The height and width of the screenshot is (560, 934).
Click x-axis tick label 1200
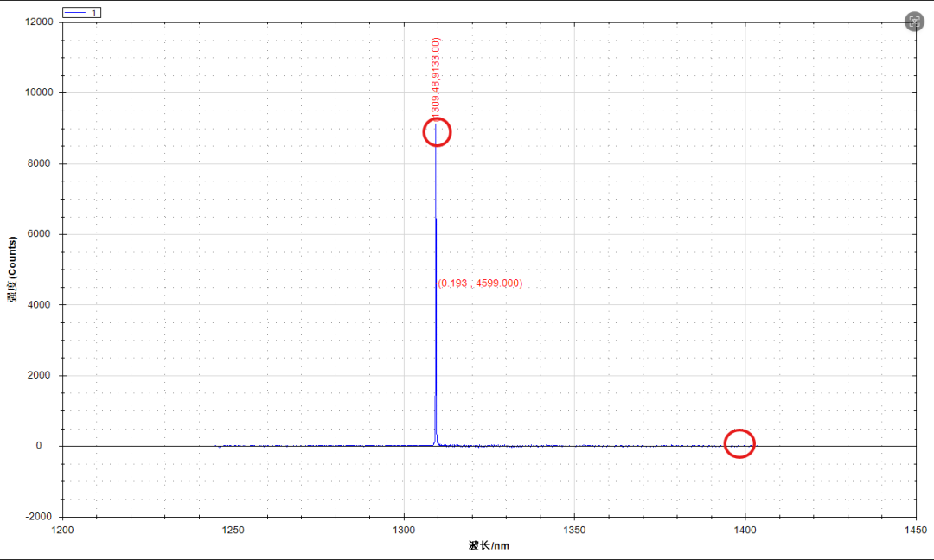62,530
